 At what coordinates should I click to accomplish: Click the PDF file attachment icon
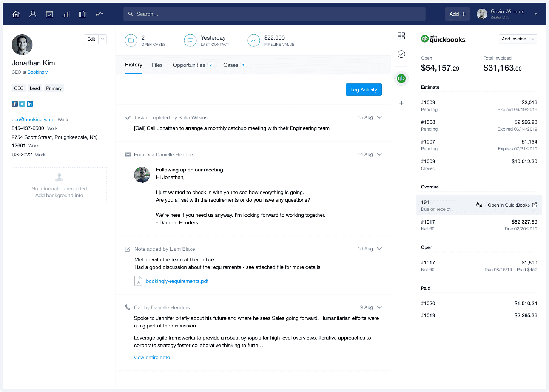tap(138, 281)
